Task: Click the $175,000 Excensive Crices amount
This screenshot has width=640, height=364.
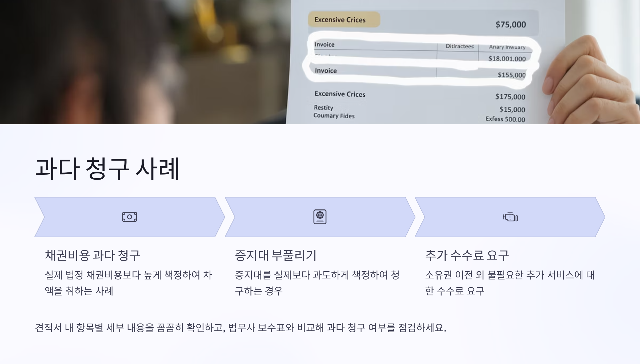Action: [x=510, y=96]
